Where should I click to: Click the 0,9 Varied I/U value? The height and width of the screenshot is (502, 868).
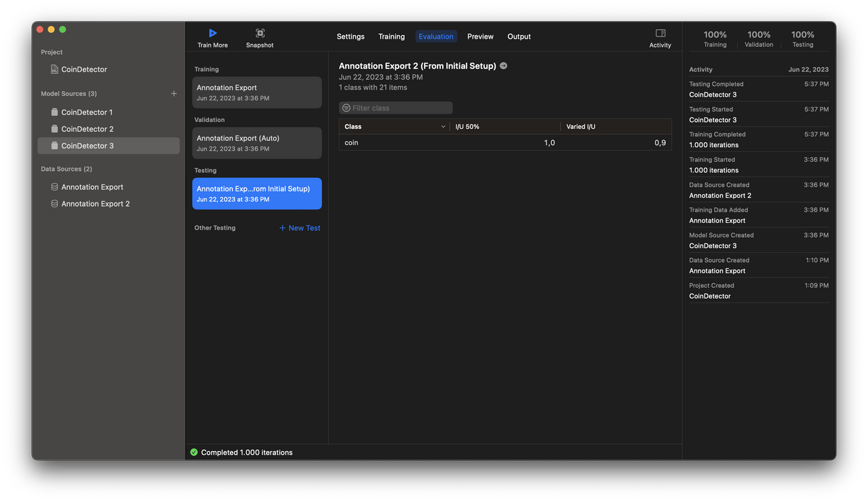660,143
